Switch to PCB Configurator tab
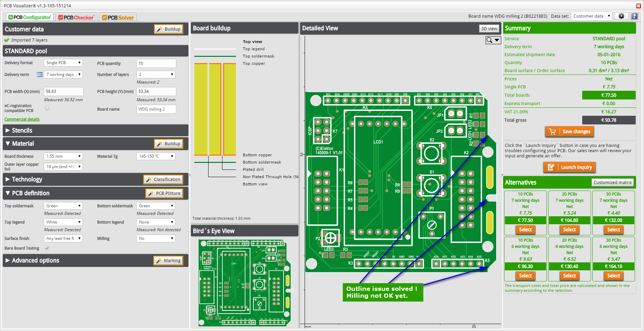Viewport: 644px width, 331px height. click(x=29, y=17)
